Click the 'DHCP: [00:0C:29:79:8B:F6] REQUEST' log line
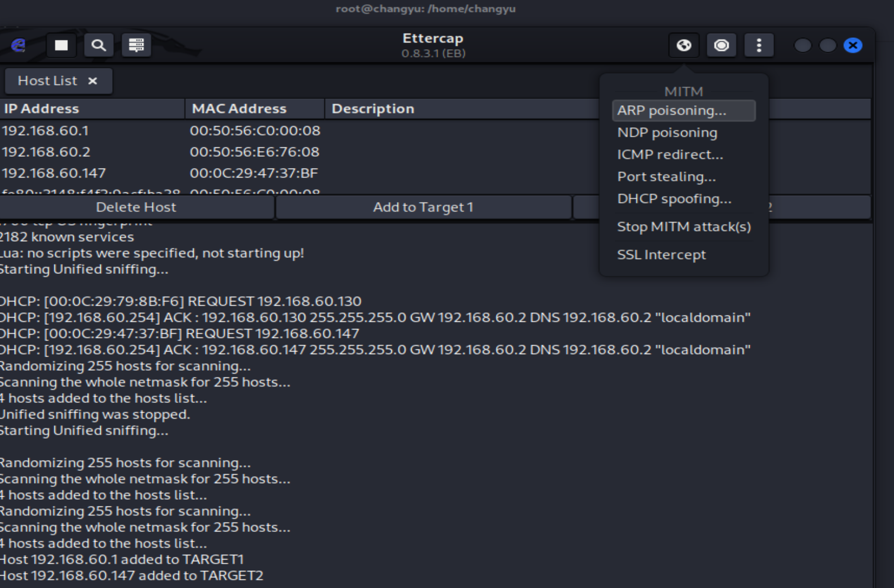Screen dimensions: 894x588 click(x=180, y=301)
